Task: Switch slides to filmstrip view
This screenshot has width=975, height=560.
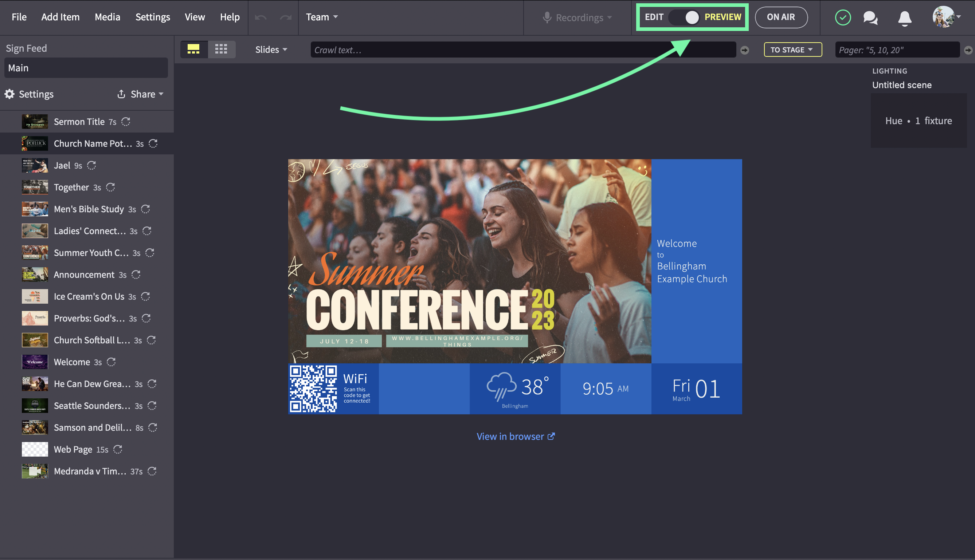Action: coord(194,49)
